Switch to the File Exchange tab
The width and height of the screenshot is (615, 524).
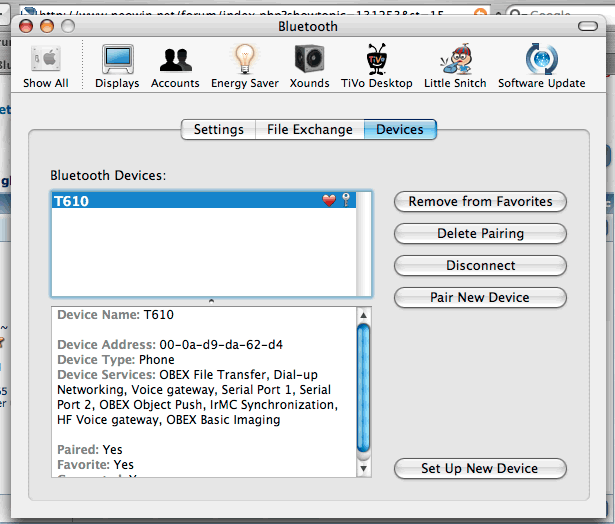click(x=309, y=129)
